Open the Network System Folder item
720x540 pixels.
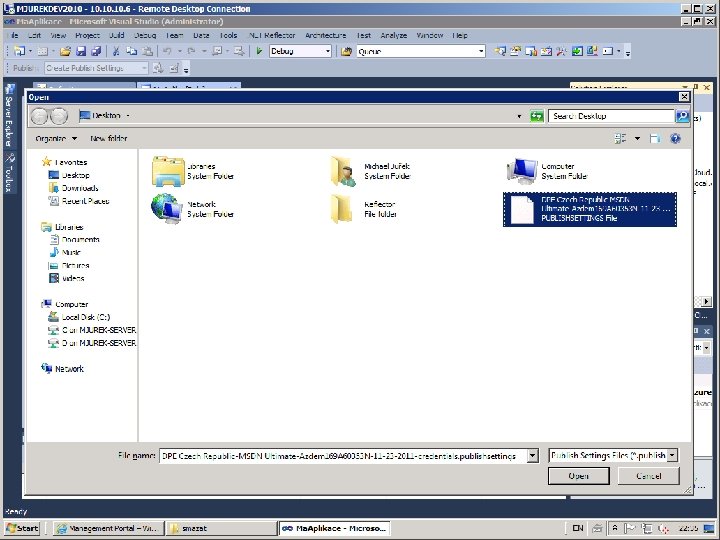[x=193, y=209]
